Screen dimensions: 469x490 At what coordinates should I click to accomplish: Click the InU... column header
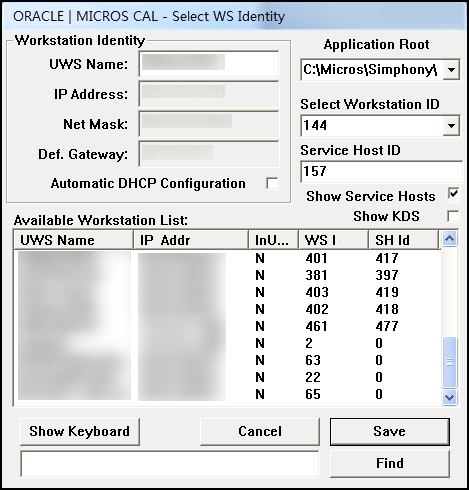pyautogui.click(x=273, y=240)
